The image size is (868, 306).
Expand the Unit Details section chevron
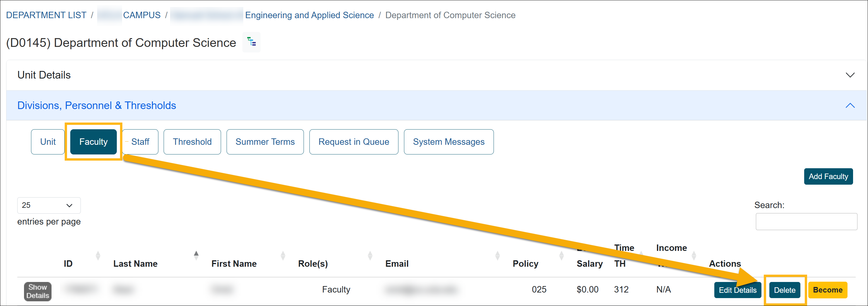coord(850,75)
